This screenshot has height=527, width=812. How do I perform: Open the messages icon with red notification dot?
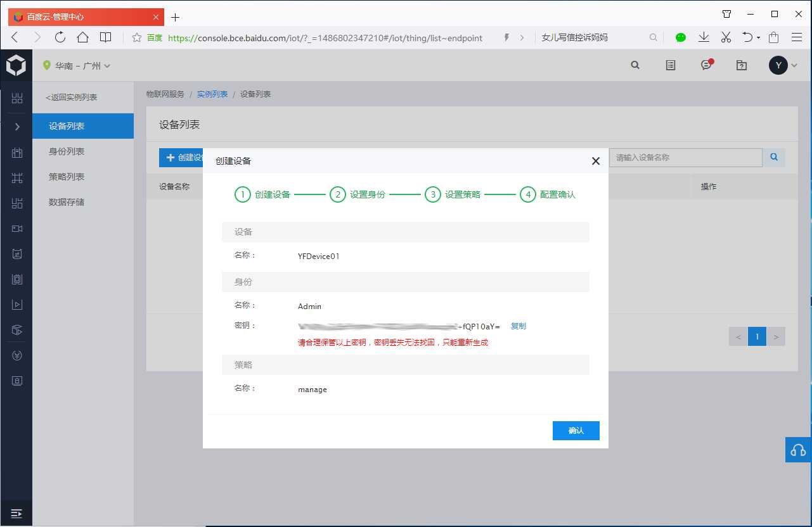[x=706, y=65]
